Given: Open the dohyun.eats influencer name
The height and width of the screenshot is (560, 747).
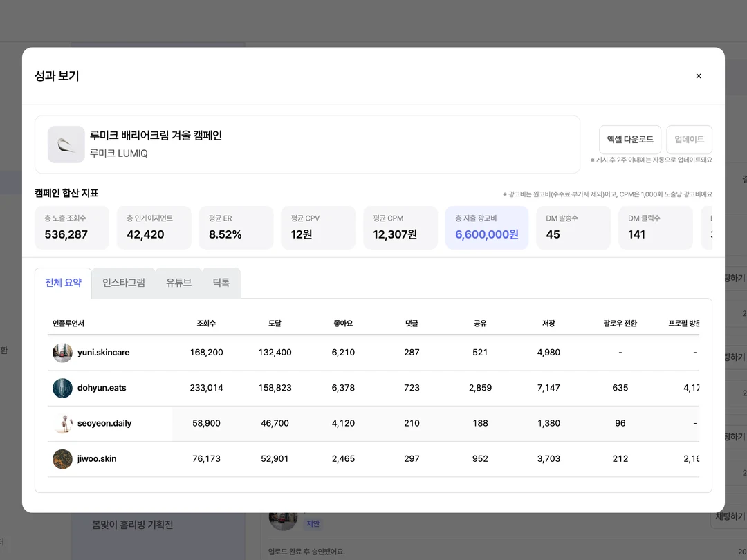Looking at the screenshot, I should pyautogui.click(x=102, y=388).
